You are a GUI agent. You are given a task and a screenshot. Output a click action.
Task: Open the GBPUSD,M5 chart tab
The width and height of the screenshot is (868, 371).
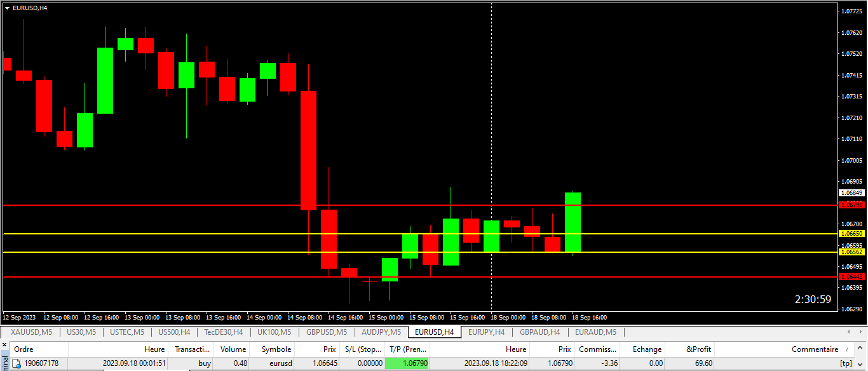pos(326,332)
